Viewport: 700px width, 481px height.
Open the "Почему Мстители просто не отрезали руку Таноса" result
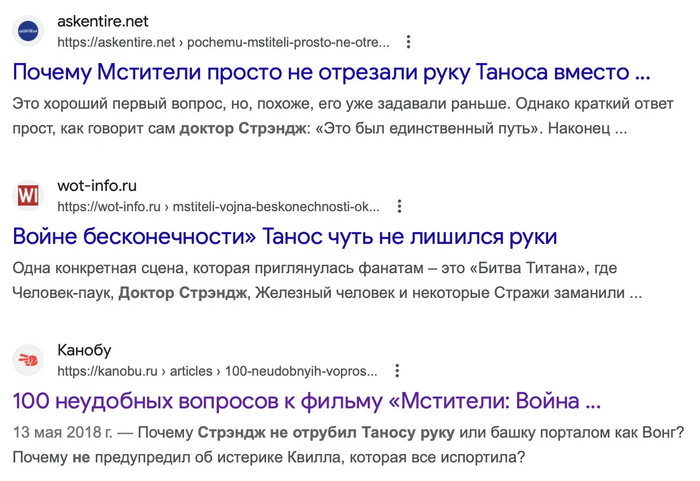click(331, 73)
